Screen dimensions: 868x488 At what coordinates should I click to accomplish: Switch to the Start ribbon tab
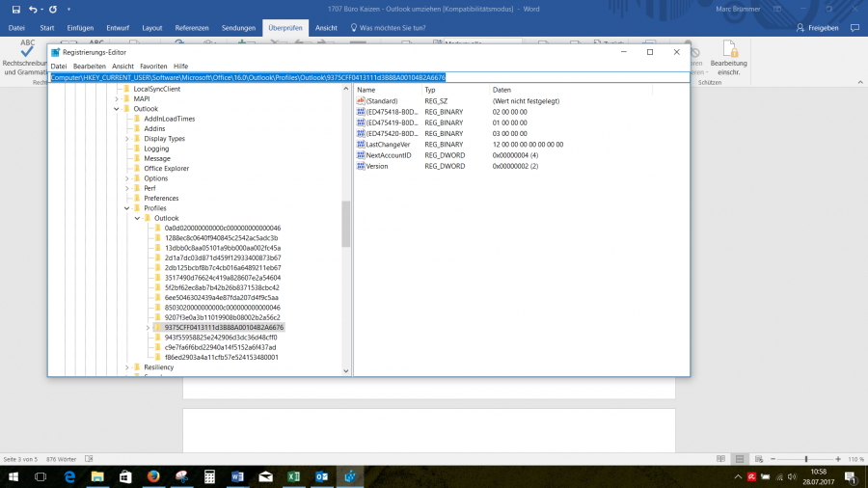(x=47, y=28)
